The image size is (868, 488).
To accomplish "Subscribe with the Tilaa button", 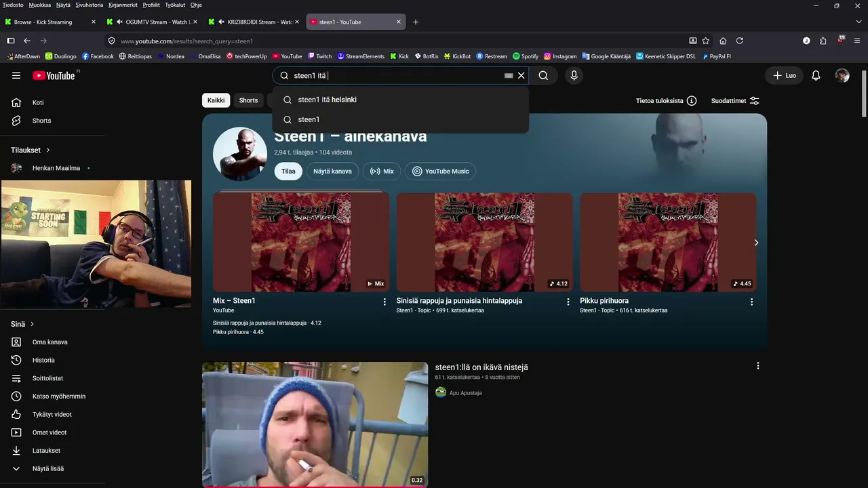I will [x=288, y=171].
